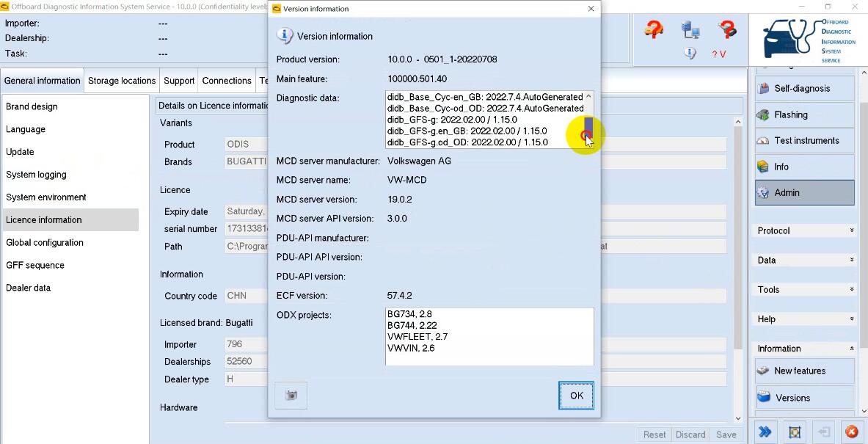Click the greyed logout door icon
The height and width of the screenshot is (444, 868).
(x=824, y=432)
